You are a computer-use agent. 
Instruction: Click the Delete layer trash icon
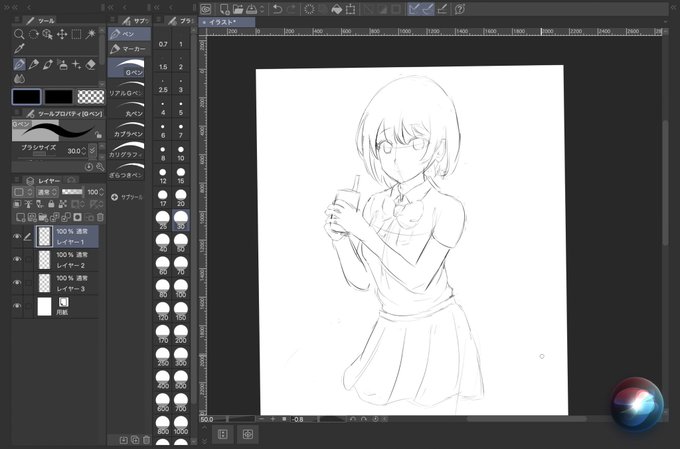click(100, 217)
